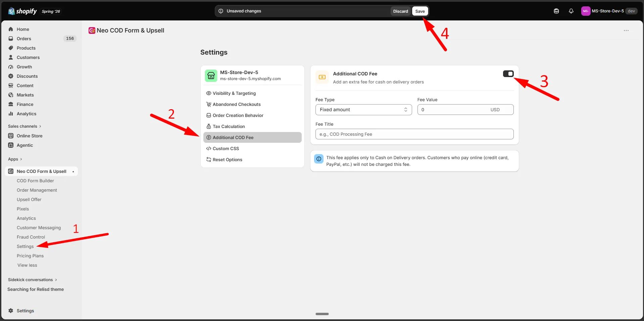Open COD Form Builder page
The width and height of the screenshot is (644, 321).
35,181
